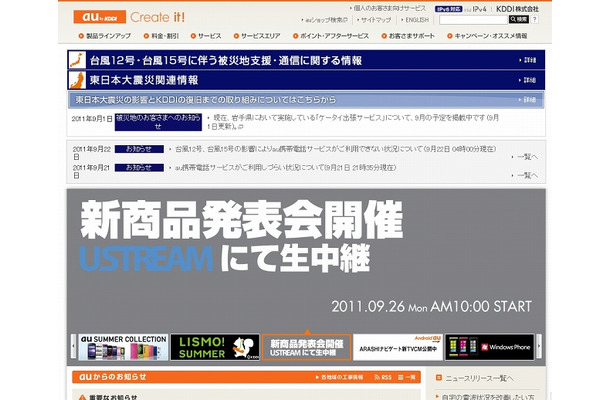Open キャンペーン・オススメ情報 menu

tap(487, 36)
